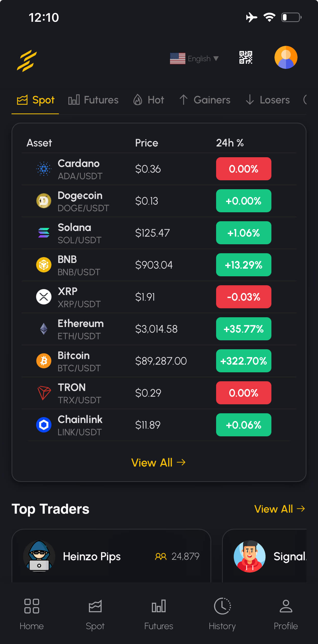Open Profile in bottom navigation
318x644 pixels.
pyautogui.click(x=286, y=614)
